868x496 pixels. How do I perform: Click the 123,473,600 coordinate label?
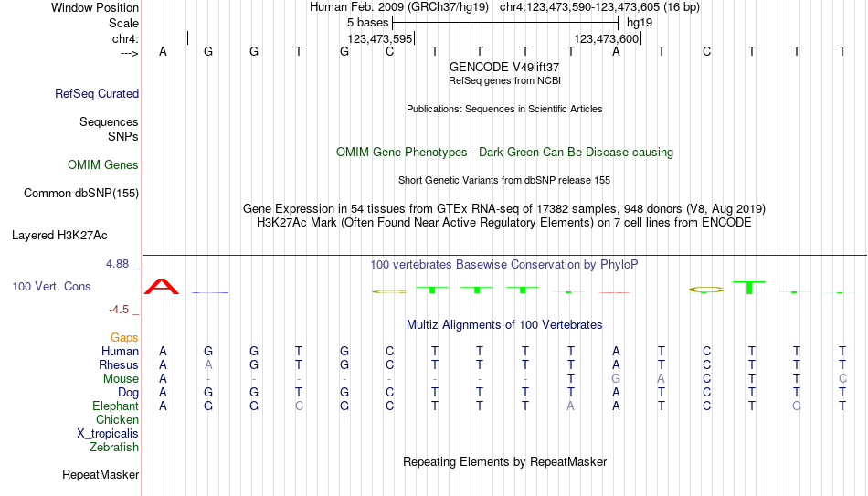[606, 39]
